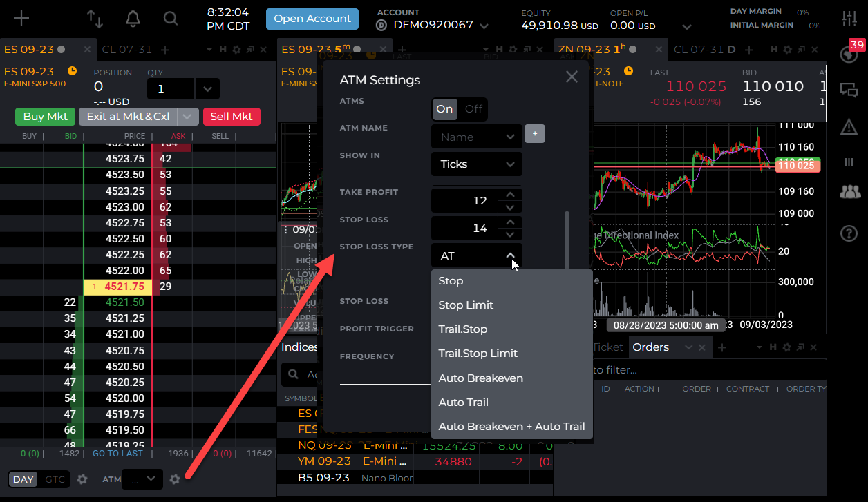The height and width of the screenshot is (502, 868).
Task: Open the sliders settings icon at top right
Action: tap(849, 19)
